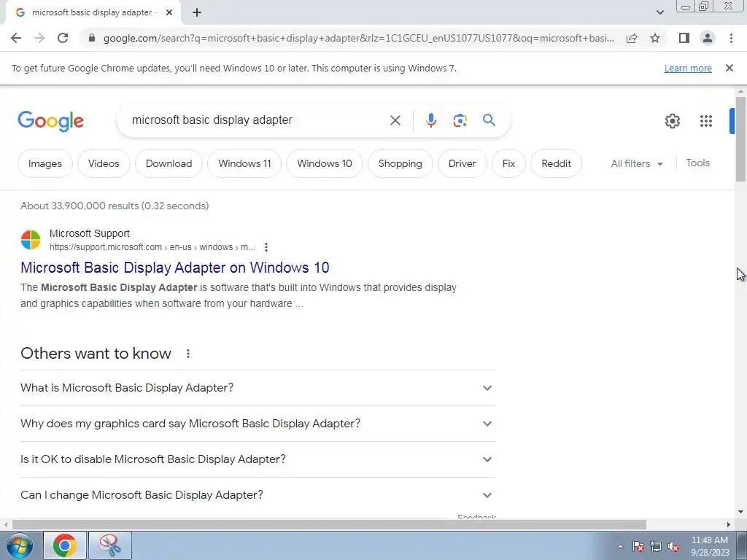Viewport: 747px width, 560px height.
Task: Close the microsoft basic display adapter tab
Action: pos(169,12)
